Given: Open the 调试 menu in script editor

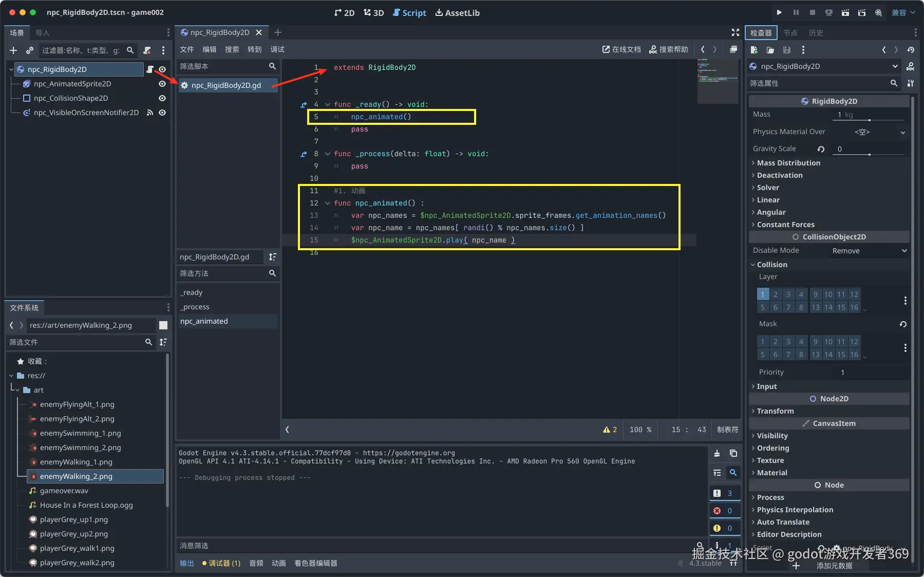Looking at the screenshot, I should [x=277, y=49].
